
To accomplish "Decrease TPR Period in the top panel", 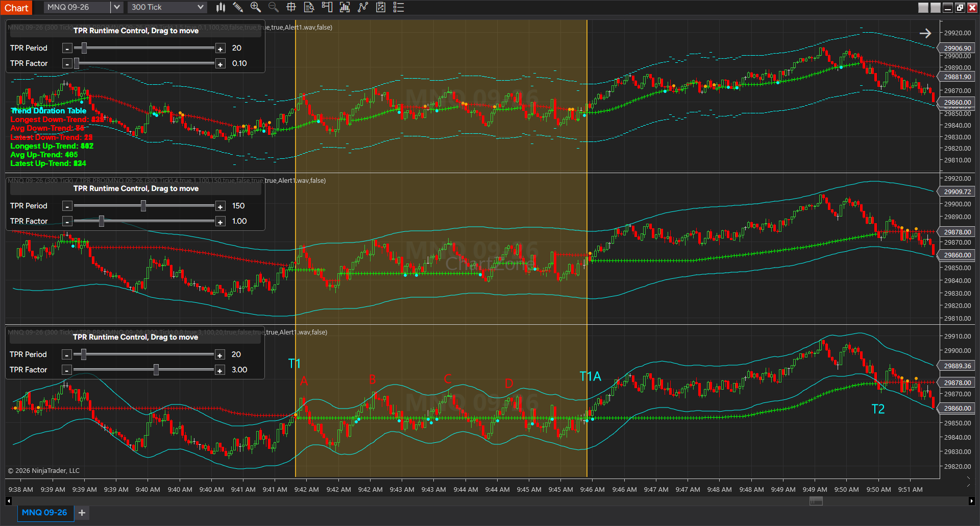I will 67,49.
